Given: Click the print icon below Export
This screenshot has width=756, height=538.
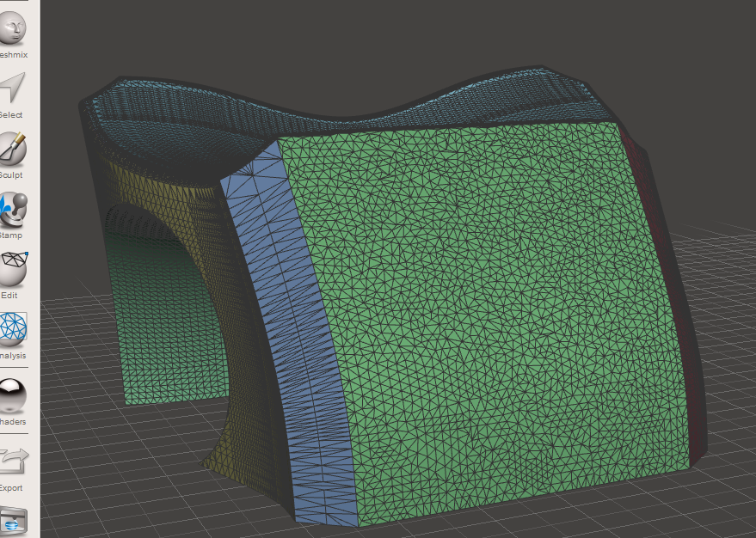Looking at the screenshot, I should coord(13,521).
